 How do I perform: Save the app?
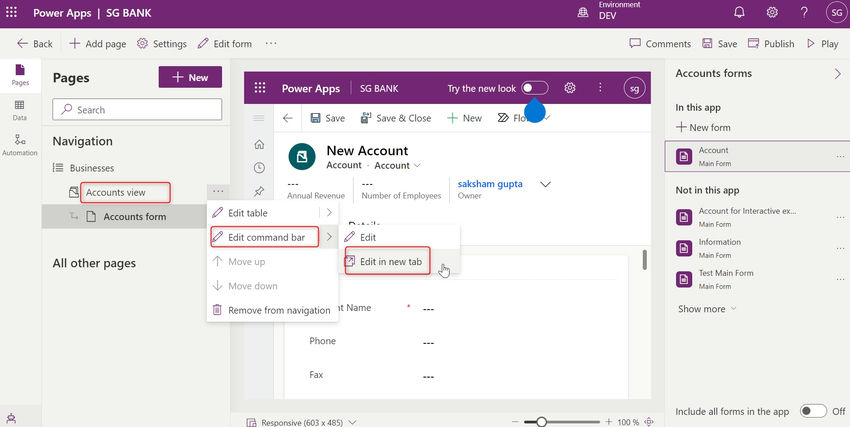coord(719,44)
